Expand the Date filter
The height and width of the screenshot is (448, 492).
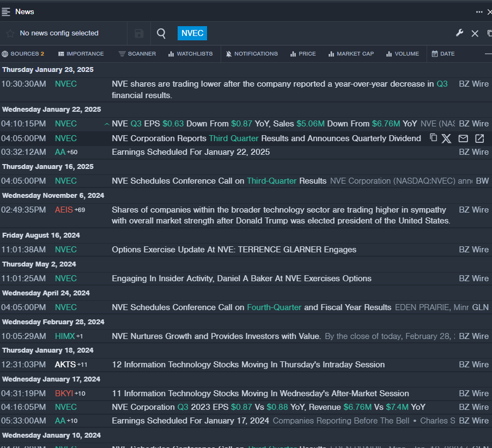(443, 54)
